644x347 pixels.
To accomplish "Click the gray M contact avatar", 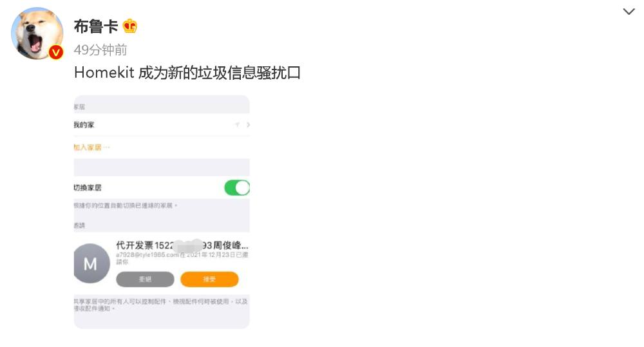I will pyautogui.click(x=91, y=263).
